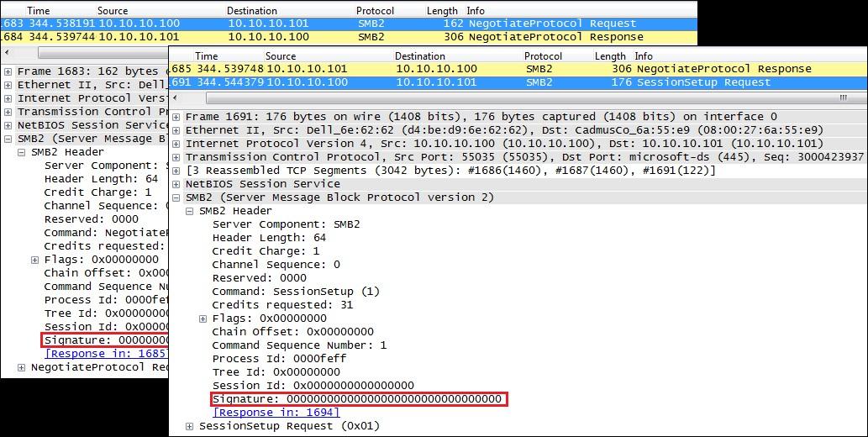Open the Response in: 1685 link
The image size is (868, 437).
coord(105,353)
